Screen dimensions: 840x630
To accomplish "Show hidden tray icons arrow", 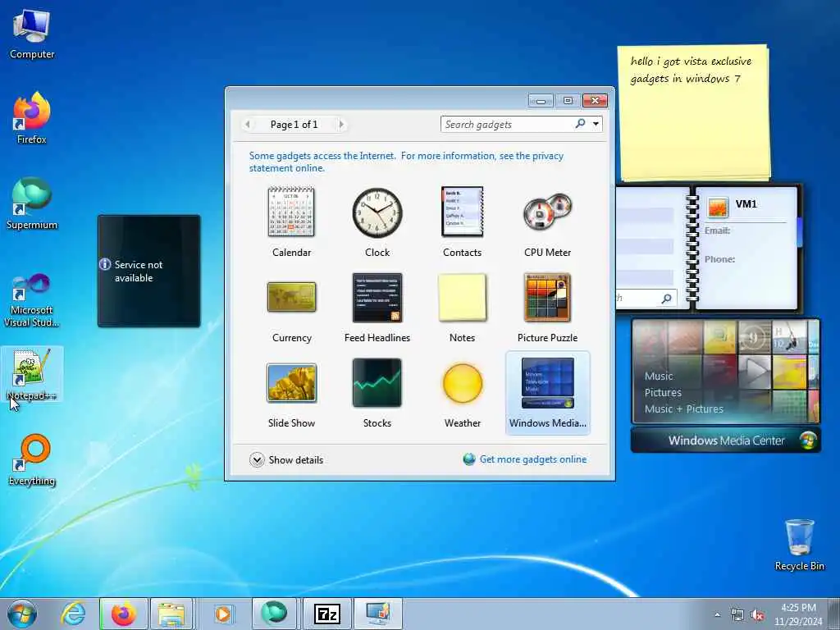I will (x=717, y=615).
